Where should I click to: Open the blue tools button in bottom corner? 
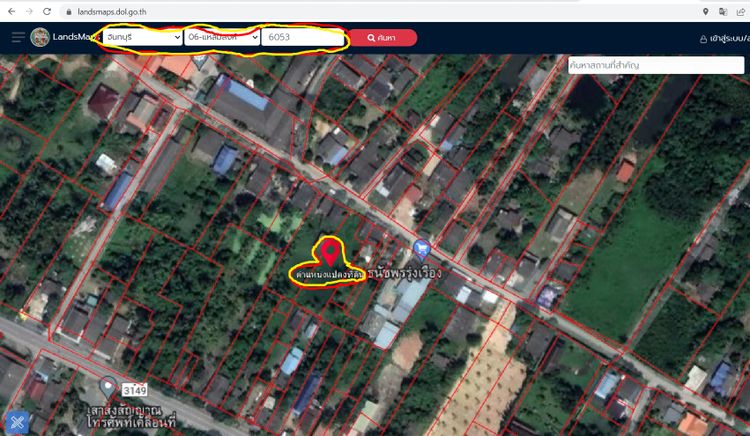16,421
